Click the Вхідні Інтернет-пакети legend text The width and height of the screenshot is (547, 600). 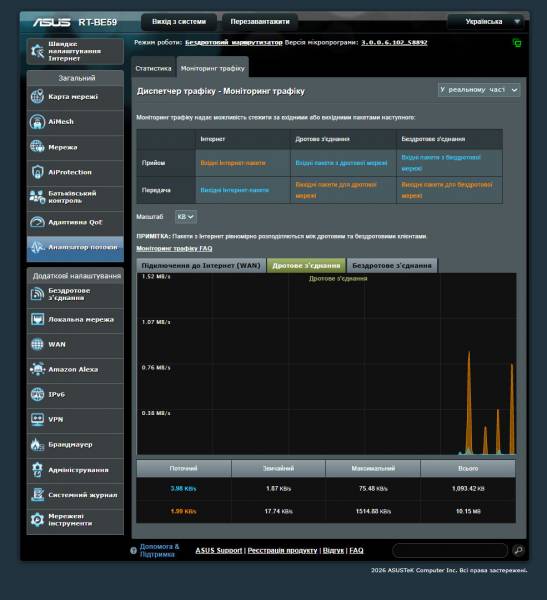(x=233, y=163)
